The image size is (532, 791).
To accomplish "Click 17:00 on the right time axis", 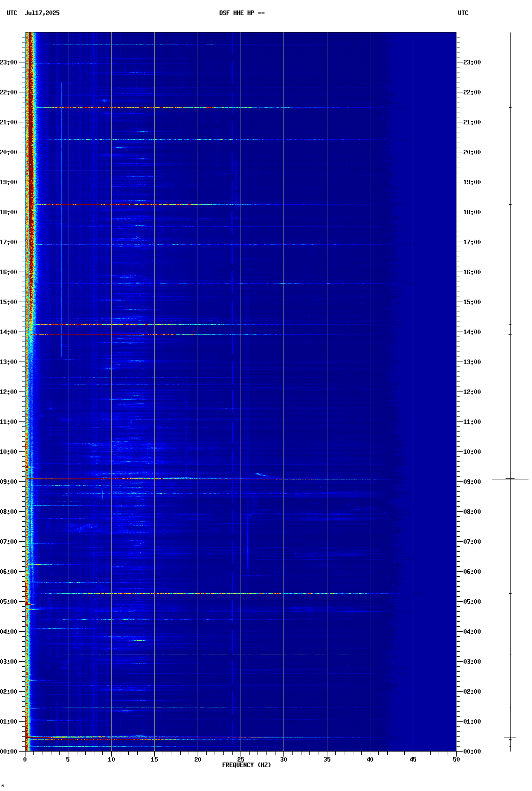I will coord(472,242).
